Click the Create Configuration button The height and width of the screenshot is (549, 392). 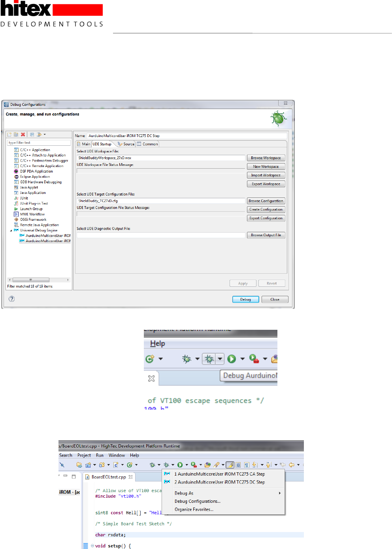pos(266,210)
